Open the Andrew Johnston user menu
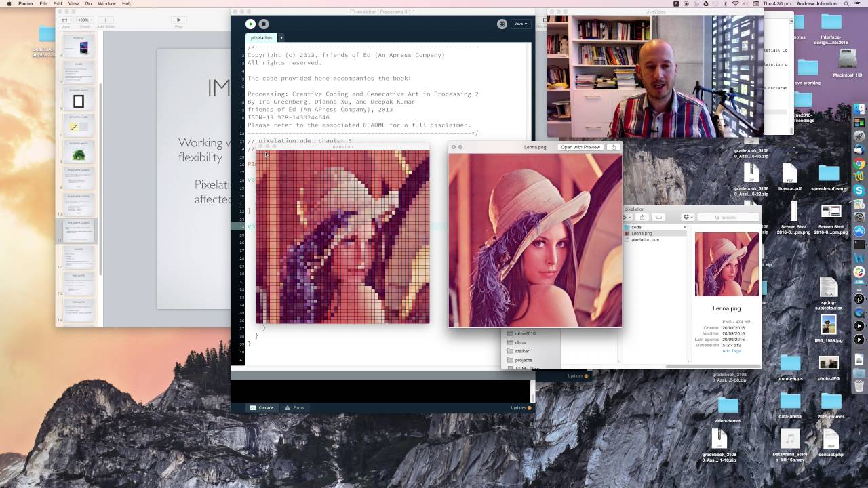Viewport: 868px width, 488px height. point(817,4)
